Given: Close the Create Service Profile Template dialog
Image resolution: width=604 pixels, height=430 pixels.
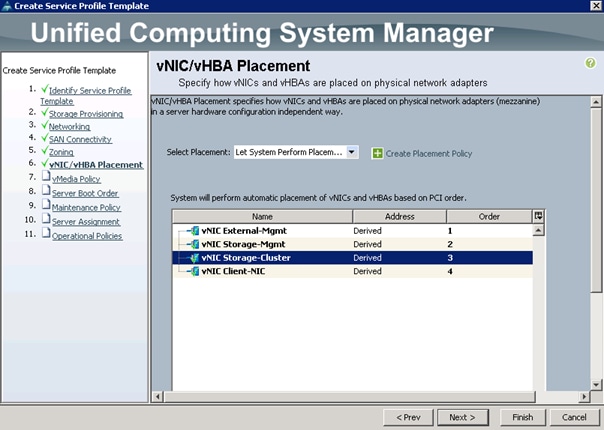Looking at the screenshot, I should click(596, 5).
